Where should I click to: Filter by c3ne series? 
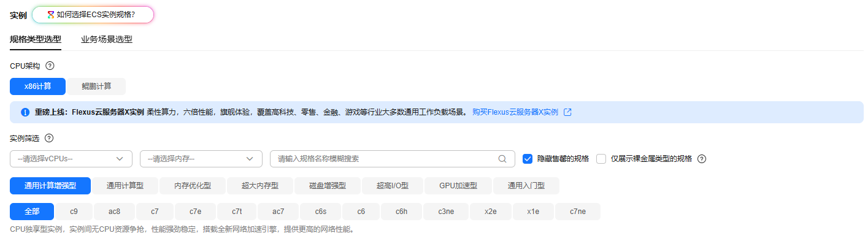[446, 212]
